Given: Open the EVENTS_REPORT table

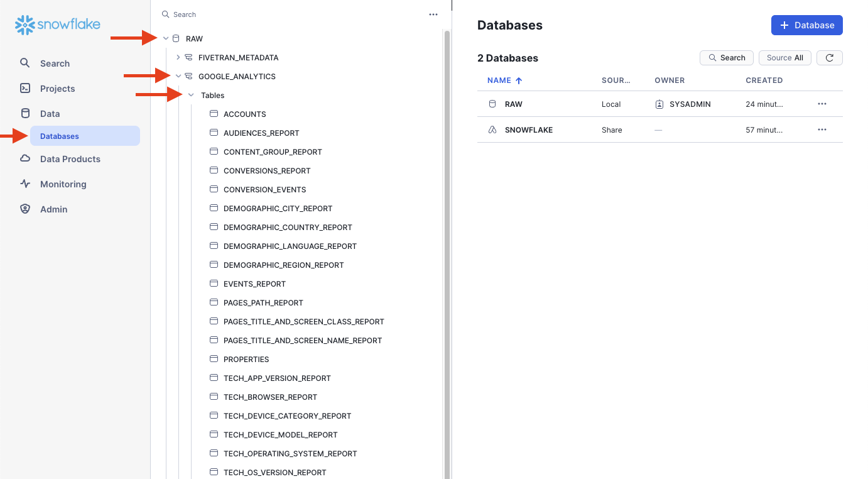Looking at the screenshot, I should (254, 284).
